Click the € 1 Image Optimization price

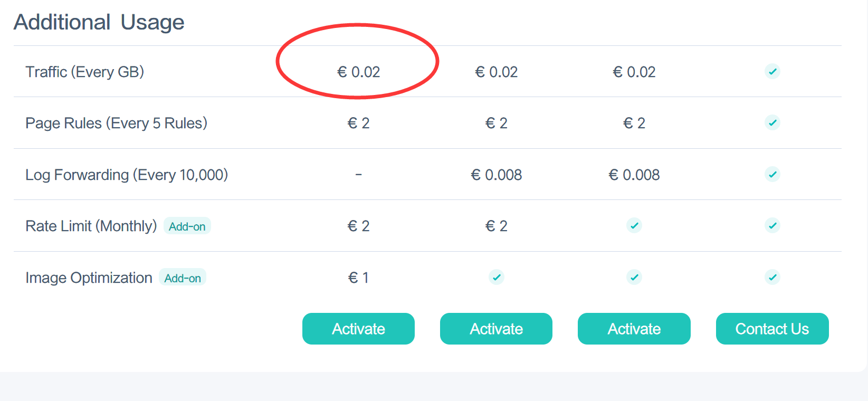point(359,278)
